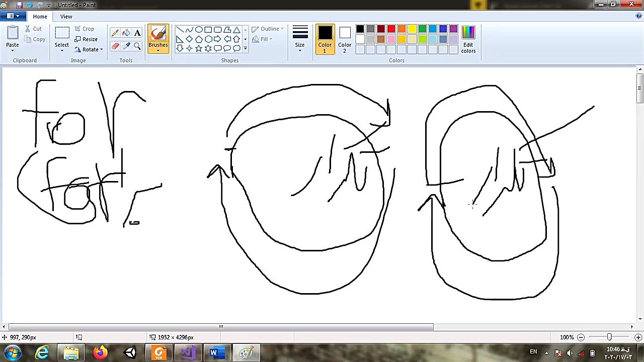Viewport: 644px width, 362px height.
Task: Pick the yellow color swatch
Action: pyautogui.click(x=412, y=29)
